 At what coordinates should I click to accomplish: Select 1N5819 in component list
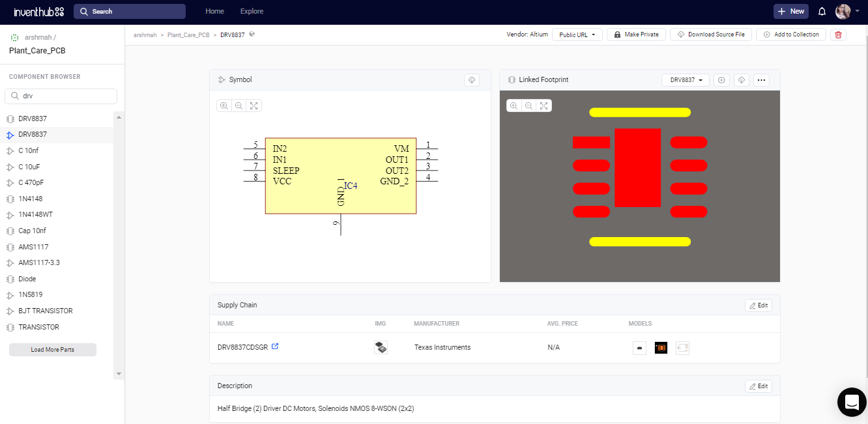pyautogui.click(x=57, y=295)
